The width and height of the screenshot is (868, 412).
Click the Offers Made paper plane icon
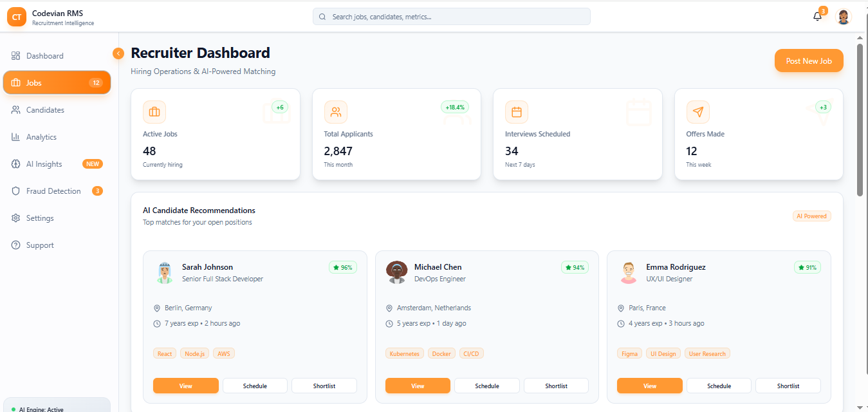[697, 112]
